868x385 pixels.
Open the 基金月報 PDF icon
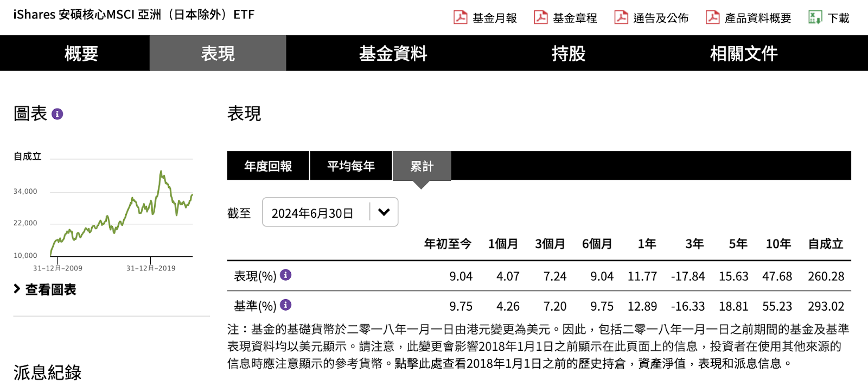click(x=460, y=17)
